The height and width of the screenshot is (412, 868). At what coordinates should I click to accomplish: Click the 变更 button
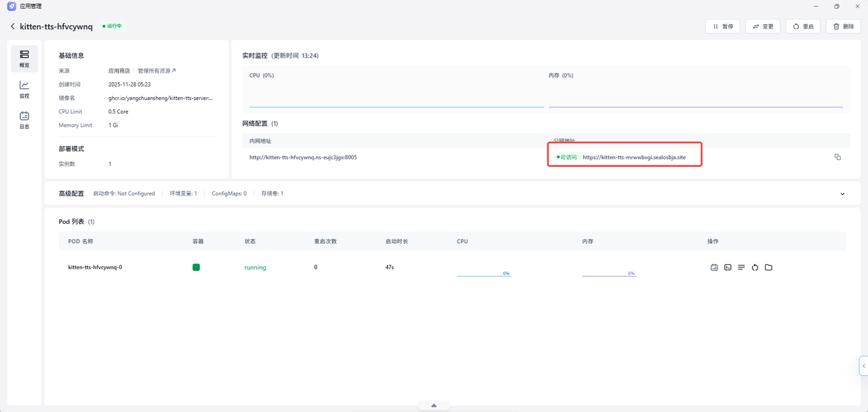pyautogui.click(x=763, y=26)
